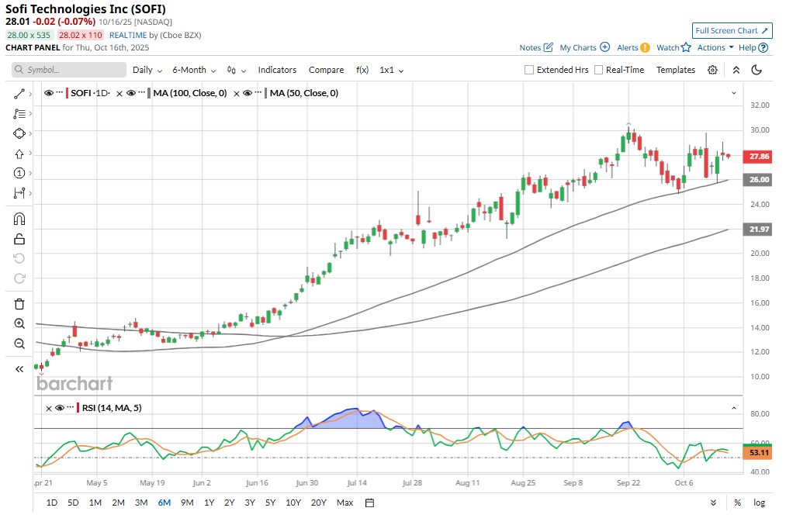Open the Indicators menu

click(277, 70)
